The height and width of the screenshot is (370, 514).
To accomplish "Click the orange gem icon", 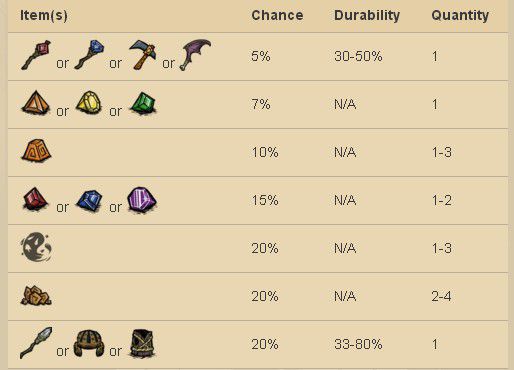I will point(36,103).
